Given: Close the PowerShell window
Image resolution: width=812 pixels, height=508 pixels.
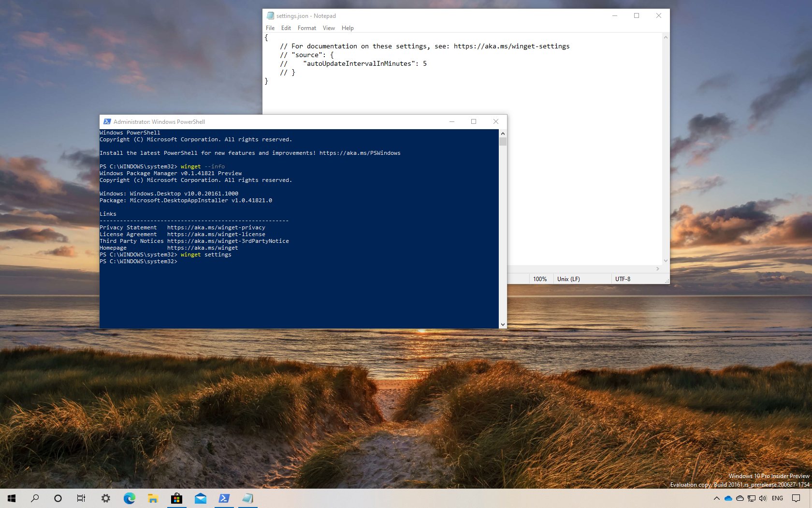Looking at the screenshot, I should (495, 121).
